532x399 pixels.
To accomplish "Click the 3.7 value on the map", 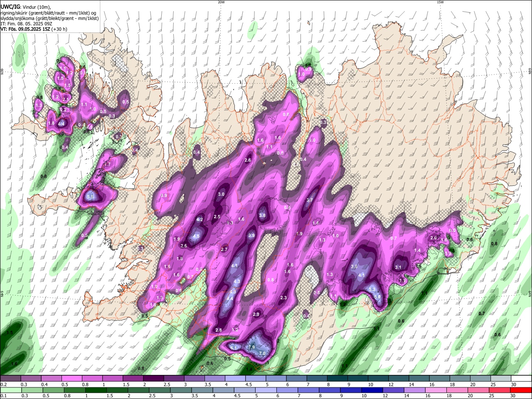I will tap(309, 200).
